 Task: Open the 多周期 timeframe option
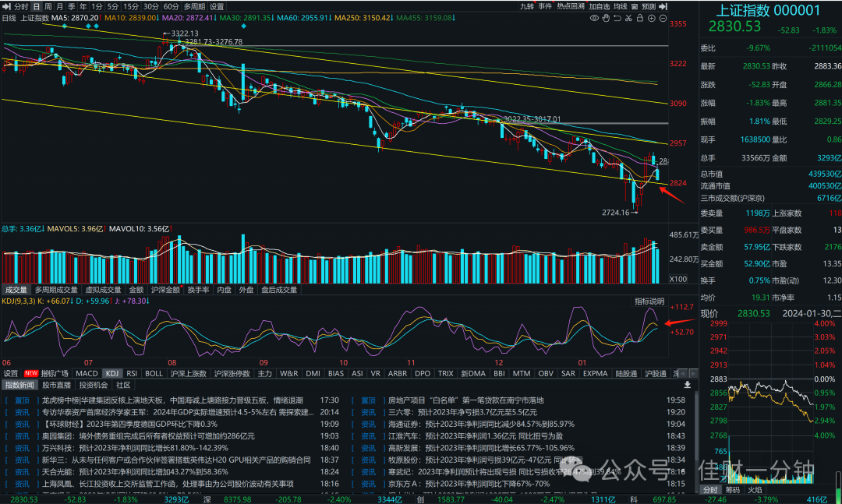coord(194,6)
